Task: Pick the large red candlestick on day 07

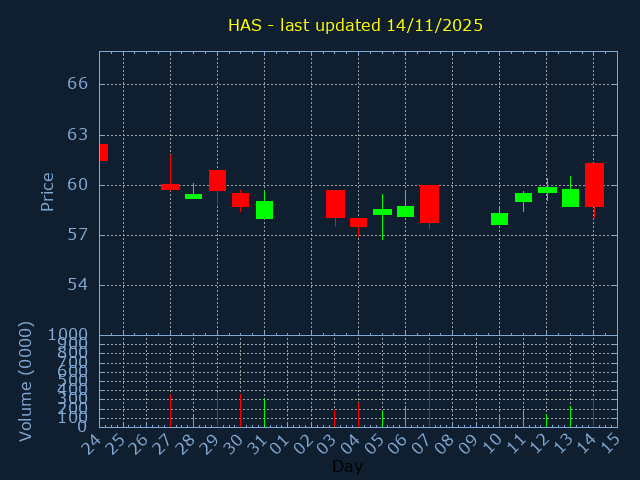Action: coord(429,204)
